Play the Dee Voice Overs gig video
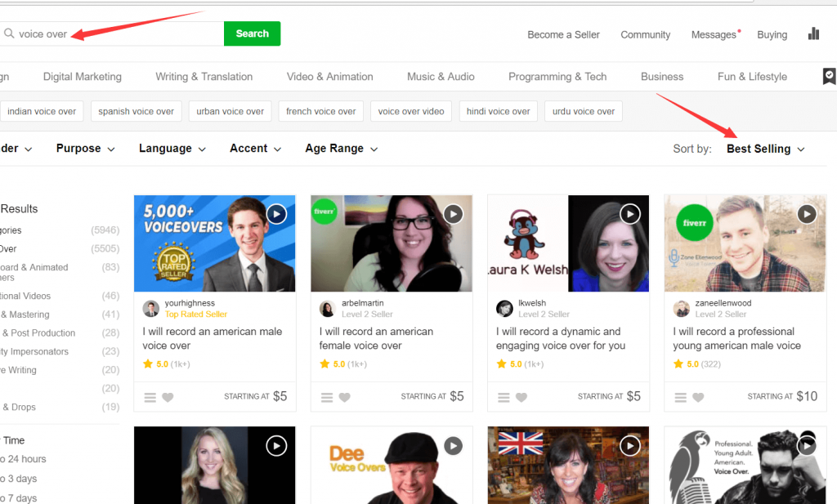This screenshot has width=837, height=504. point(453,446)
